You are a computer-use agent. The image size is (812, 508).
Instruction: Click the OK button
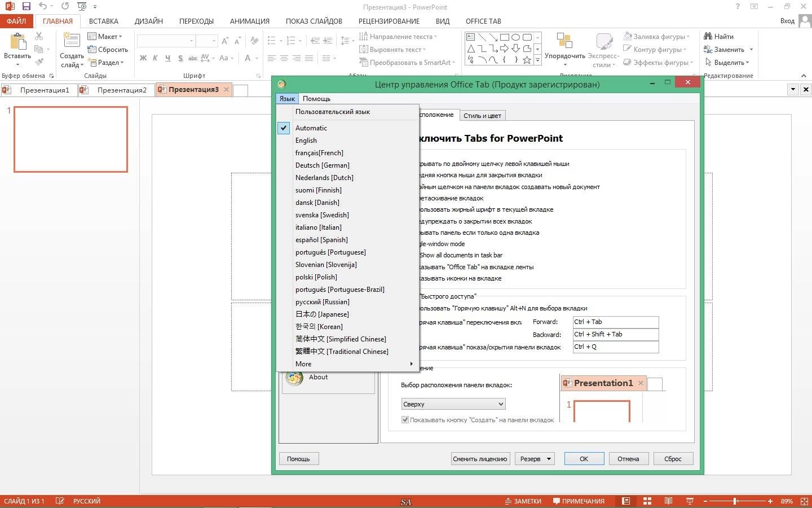pos(584,459)
